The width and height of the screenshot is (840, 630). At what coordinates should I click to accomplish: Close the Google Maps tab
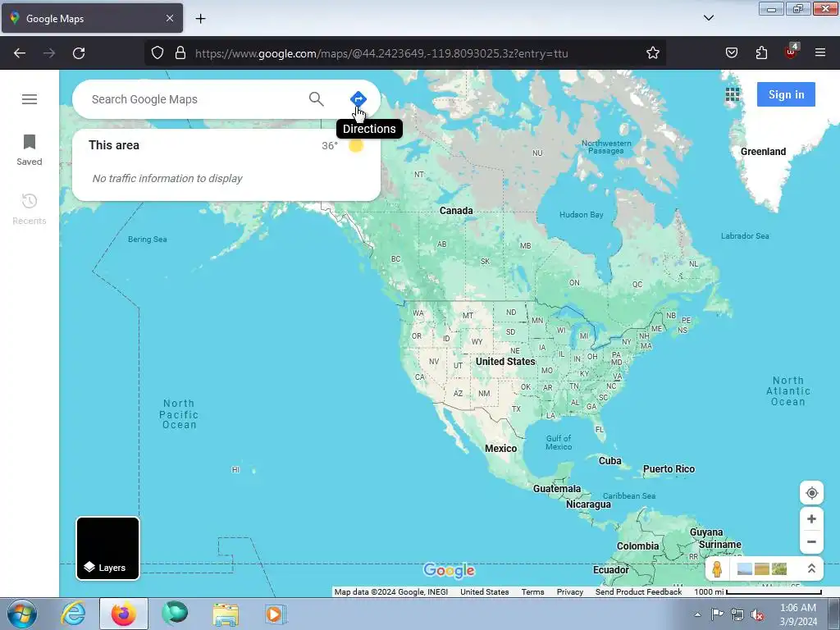pyautogui.click(x=169, y=18)
